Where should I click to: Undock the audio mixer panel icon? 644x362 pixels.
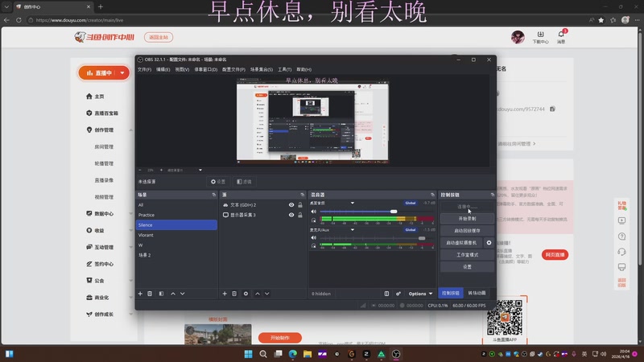432,195
